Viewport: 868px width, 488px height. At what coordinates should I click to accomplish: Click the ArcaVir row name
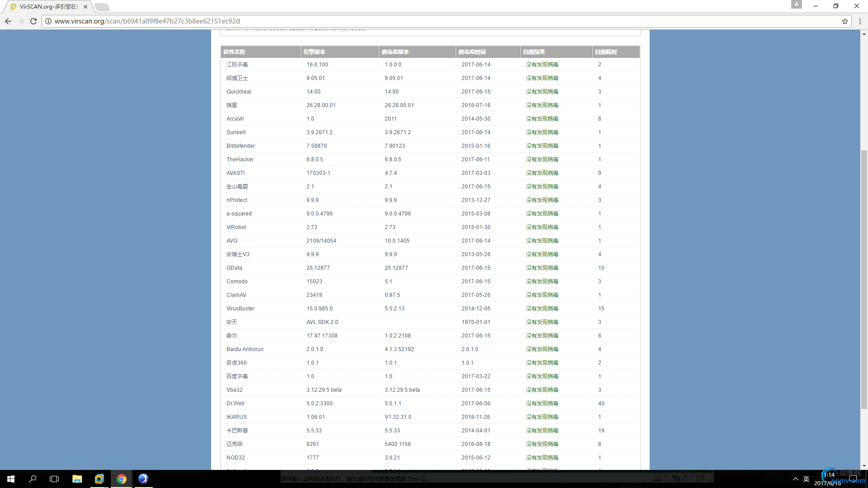[x=235, y=119]
